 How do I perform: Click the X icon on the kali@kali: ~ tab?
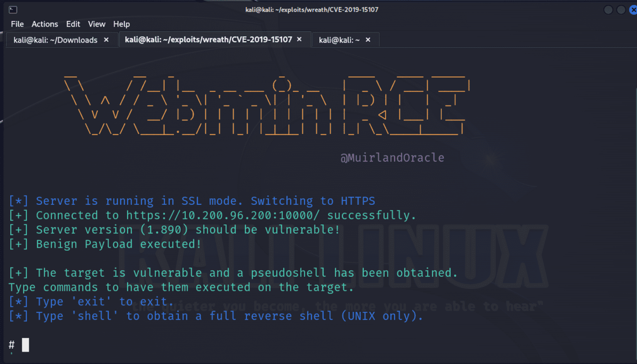coord(367,40)
